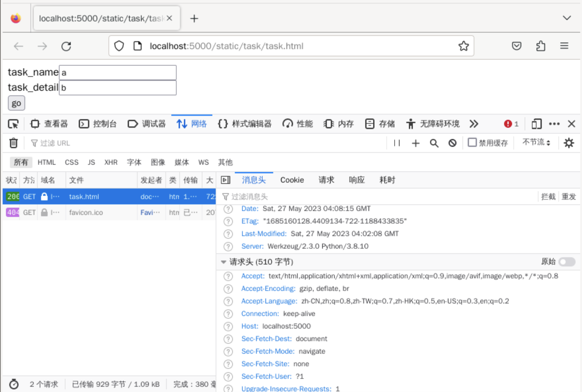The image size is (582, 392).
Task: Switch to the 控制台 console tab
Action: coord(97,124)
